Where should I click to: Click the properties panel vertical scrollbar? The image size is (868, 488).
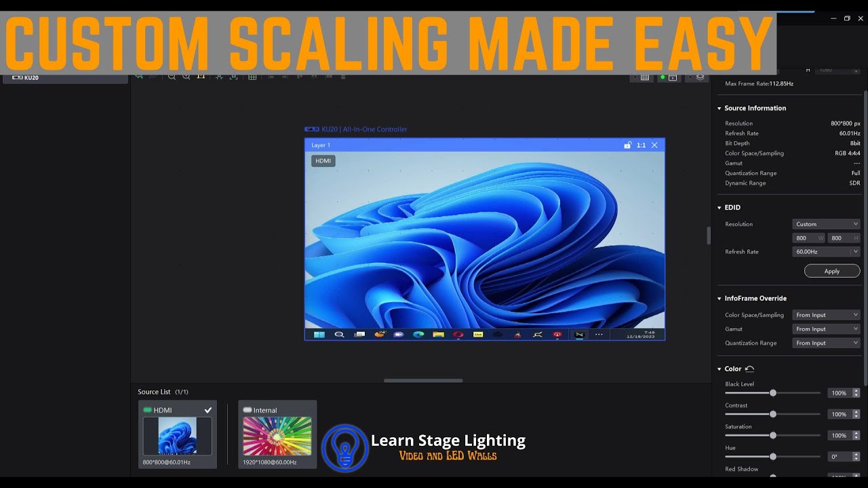pyautogui.click(x=865, y=237)
